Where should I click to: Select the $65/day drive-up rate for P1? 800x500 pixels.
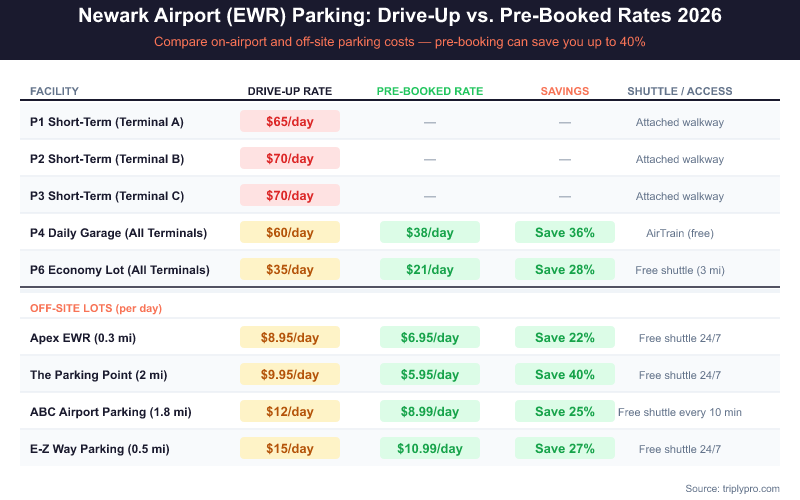point(290,121)
